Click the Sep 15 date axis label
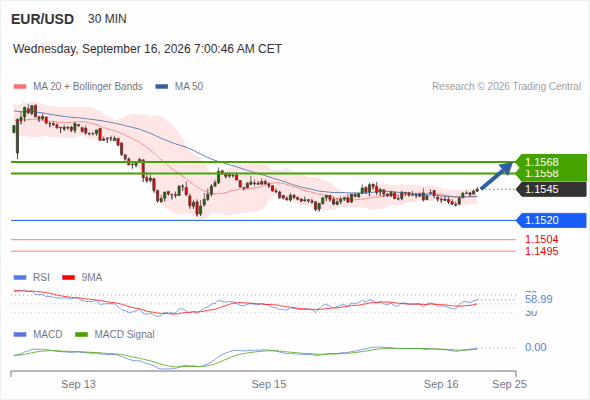 click(269, 384)
